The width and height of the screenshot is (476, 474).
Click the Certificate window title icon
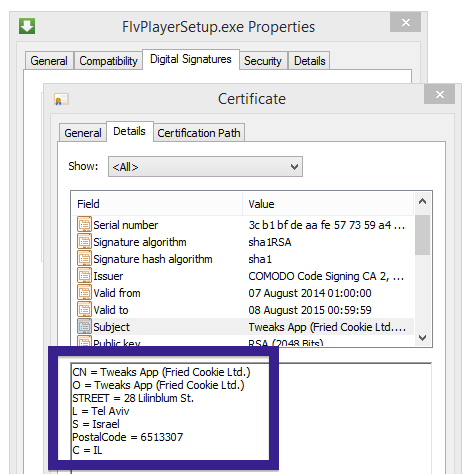[x=61, y=99]
